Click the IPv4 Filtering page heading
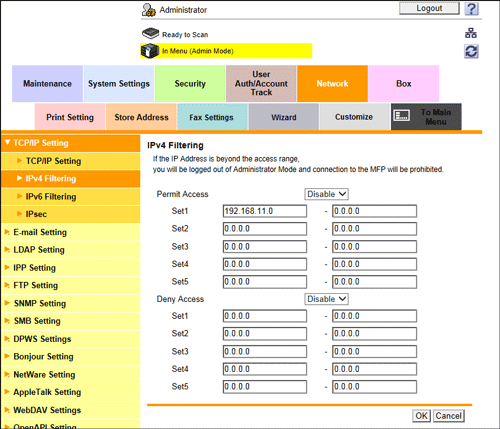 pos(175,145)
